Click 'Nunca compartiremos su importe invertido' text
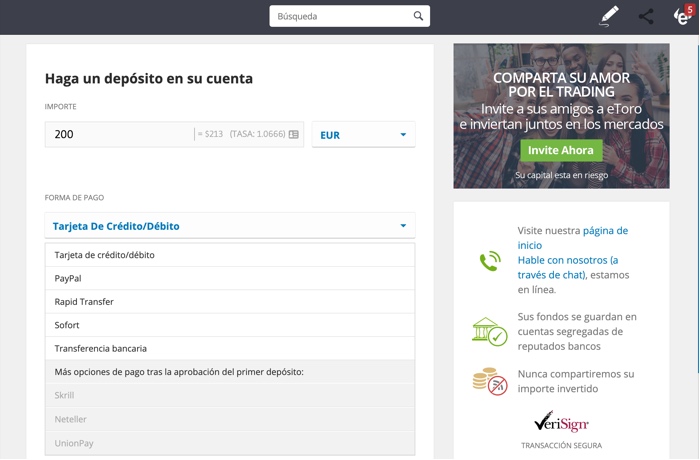Screen dimensions: 700x460 576,381
